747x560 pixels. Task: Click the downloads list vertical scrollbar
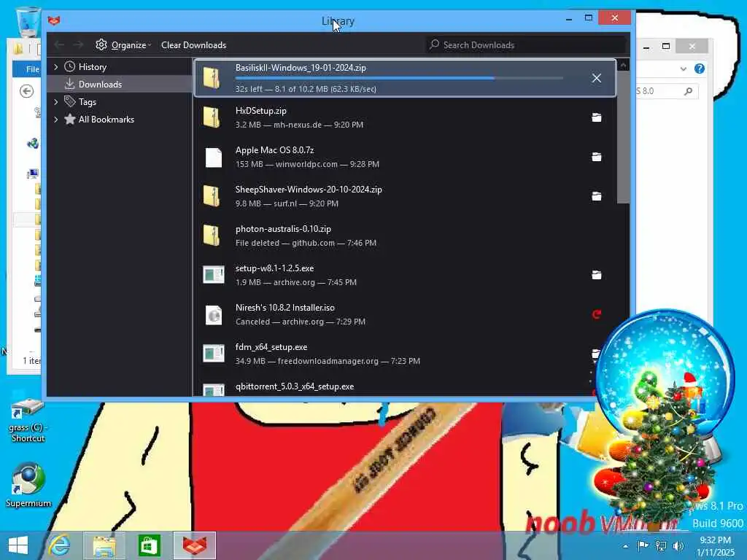coord(623,138)
